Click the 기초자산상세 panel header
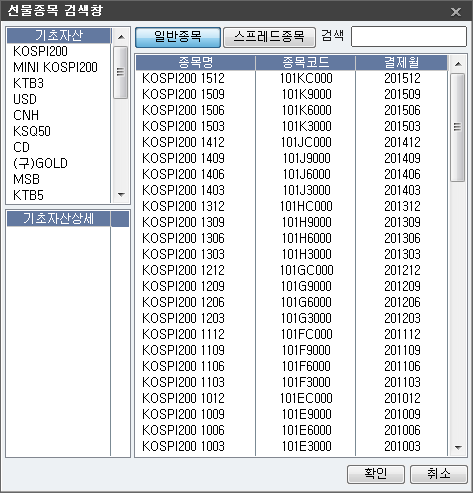This screenshot has height=493, width=473. click(x=59, y=219)
